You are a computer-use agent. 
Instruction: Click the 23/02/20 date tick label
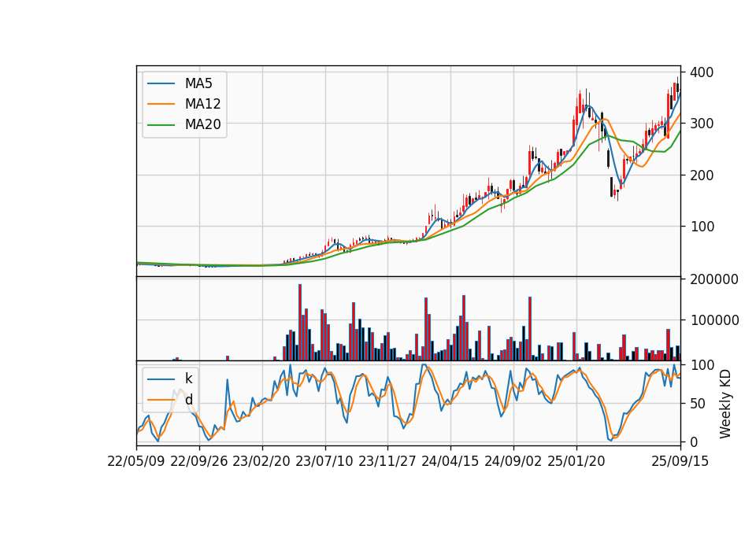point(261,461)
